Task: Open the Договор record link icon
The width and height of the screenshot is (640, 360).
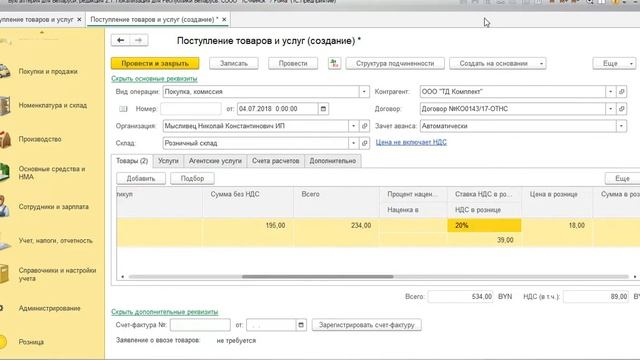Action: click(622, 109)
